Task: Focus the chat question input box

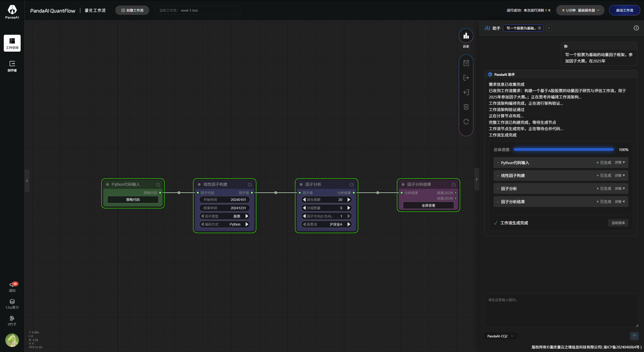Action: 561,310
